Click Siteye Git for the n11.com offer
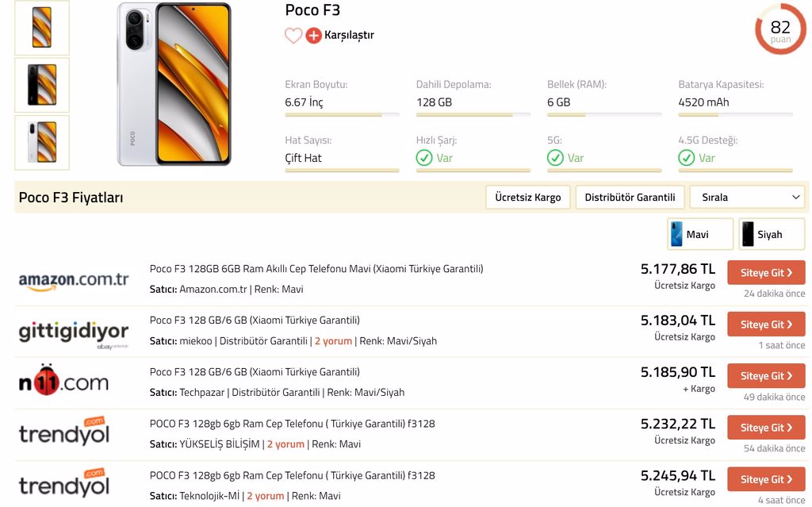 [x=766, y=376]
